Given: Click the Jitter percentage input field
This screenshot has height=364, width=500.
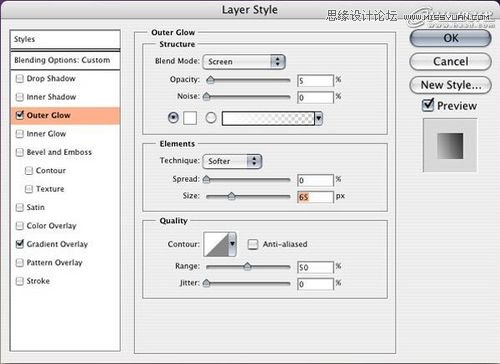Looking at the screenshot, I should click(315, 284).
